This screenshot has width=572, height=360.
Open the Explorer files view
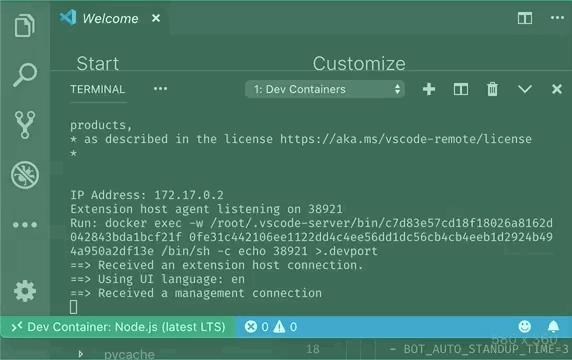pos(25,26)
